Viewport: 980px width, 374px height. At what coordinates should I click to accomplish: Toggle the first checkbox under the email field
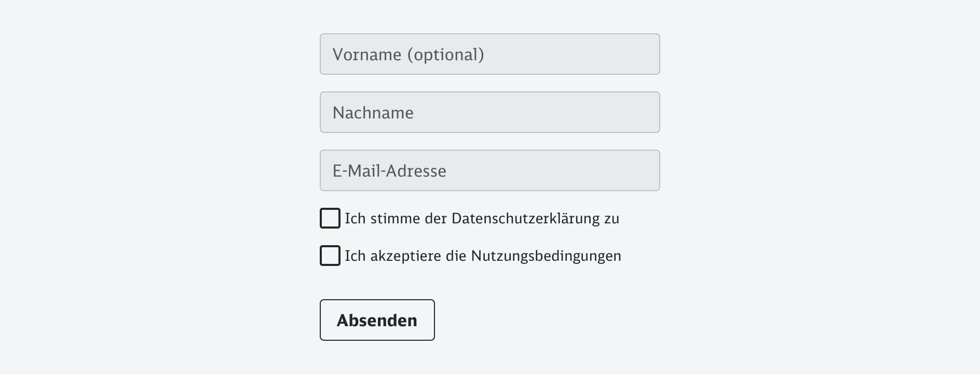(330, 218)
